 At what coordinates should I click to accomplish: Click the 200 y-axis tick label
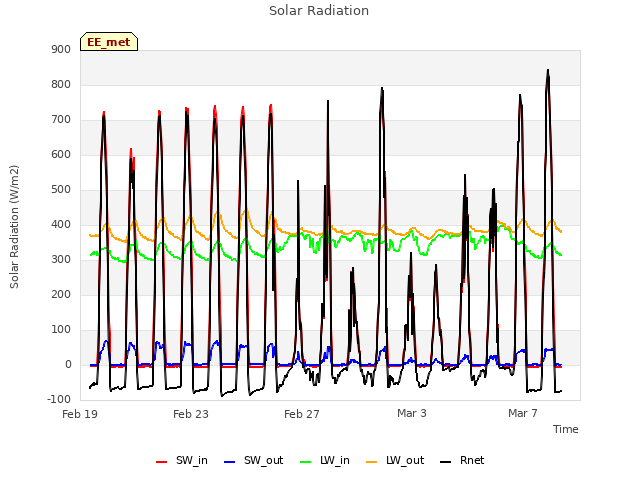(x=61, y=295)
